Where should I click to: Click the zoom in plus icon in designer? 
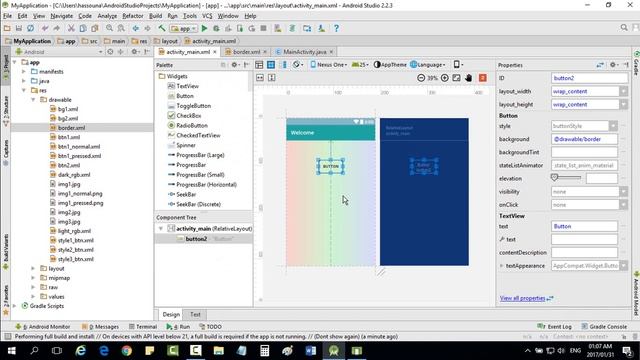pos(444,78)
